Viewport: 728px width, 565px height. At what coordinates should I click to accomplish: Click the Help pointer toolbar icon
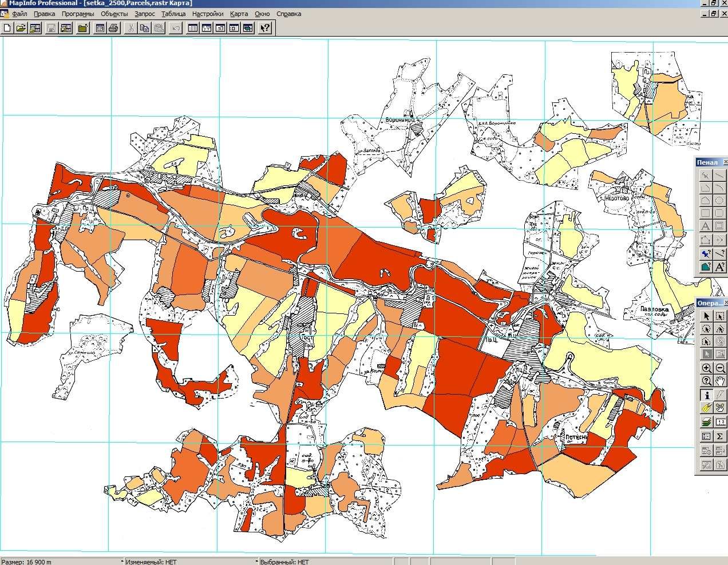(x=264, y=27)
